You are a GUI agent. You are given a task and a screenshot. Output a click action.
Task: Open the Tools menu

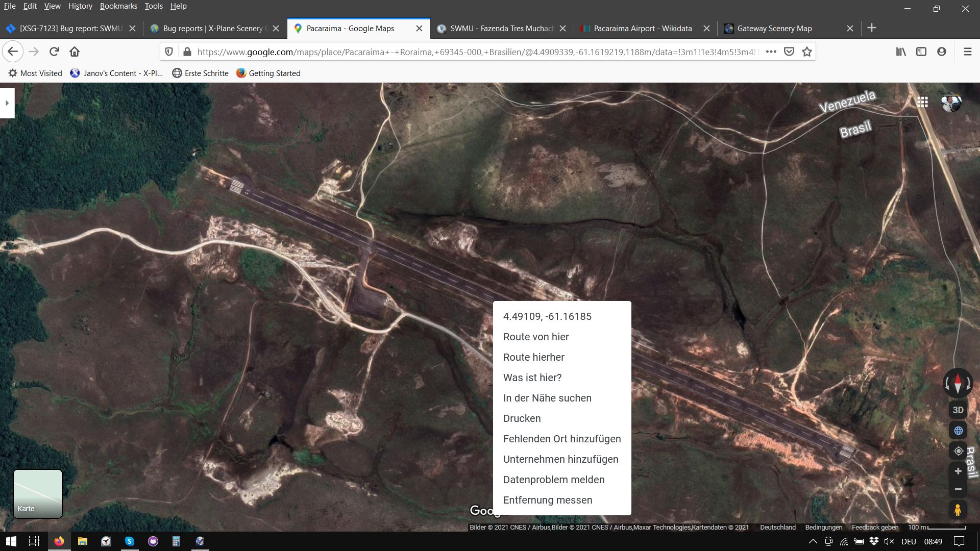[154, 6]
